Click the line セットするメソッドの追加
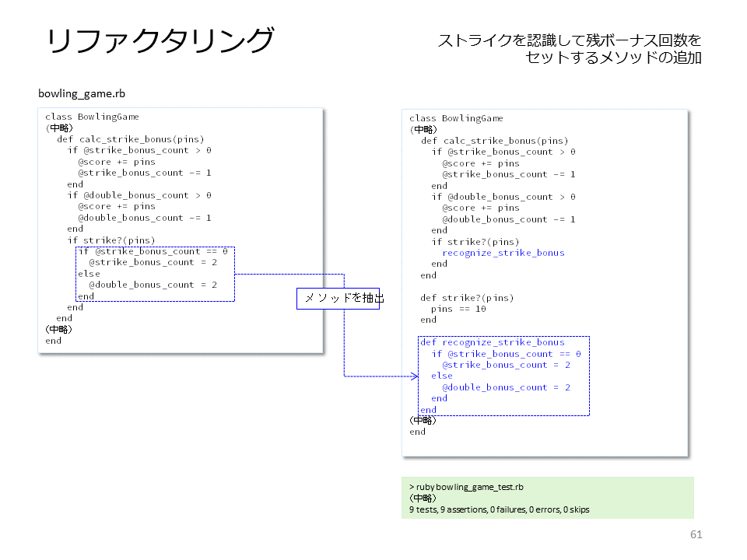747x560 pixels. pyautogui.click(x=613, y=58)
